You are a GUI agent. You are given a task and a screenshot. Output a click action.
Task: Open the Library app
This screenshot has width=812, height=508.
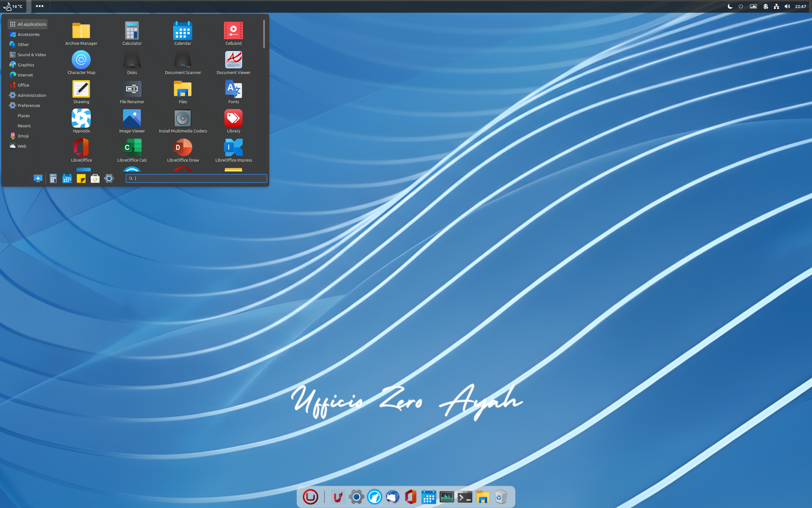pos(233,121)
